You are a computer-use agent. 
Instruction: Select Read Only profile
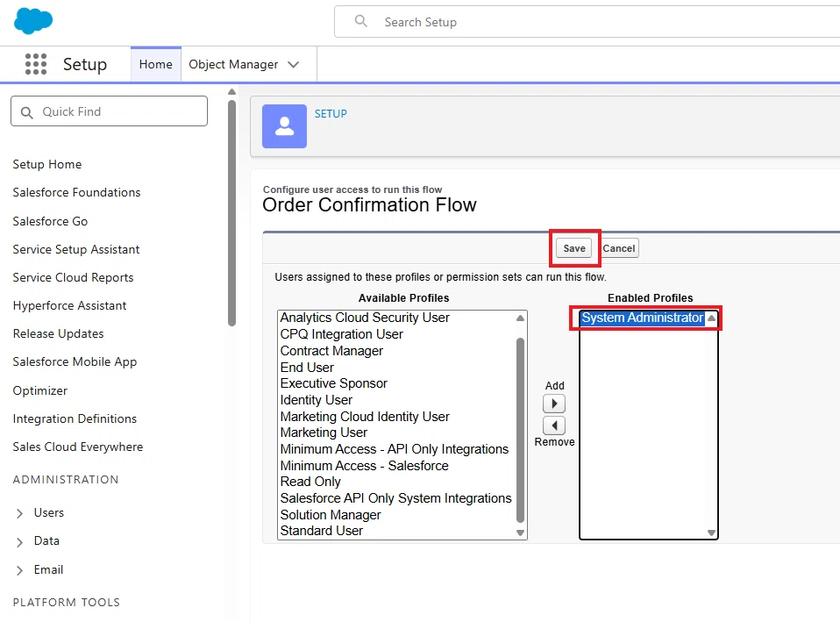(x=310, y=482)
